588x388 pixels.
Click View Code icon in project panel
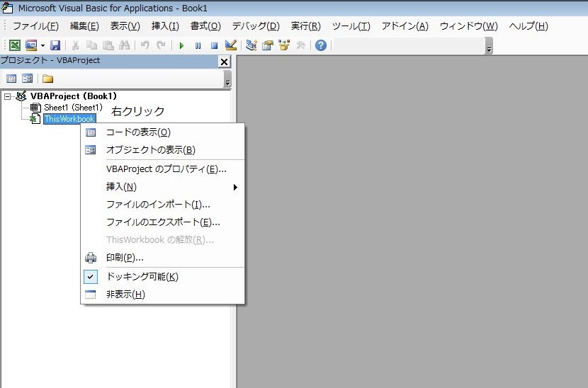(11, 79)
